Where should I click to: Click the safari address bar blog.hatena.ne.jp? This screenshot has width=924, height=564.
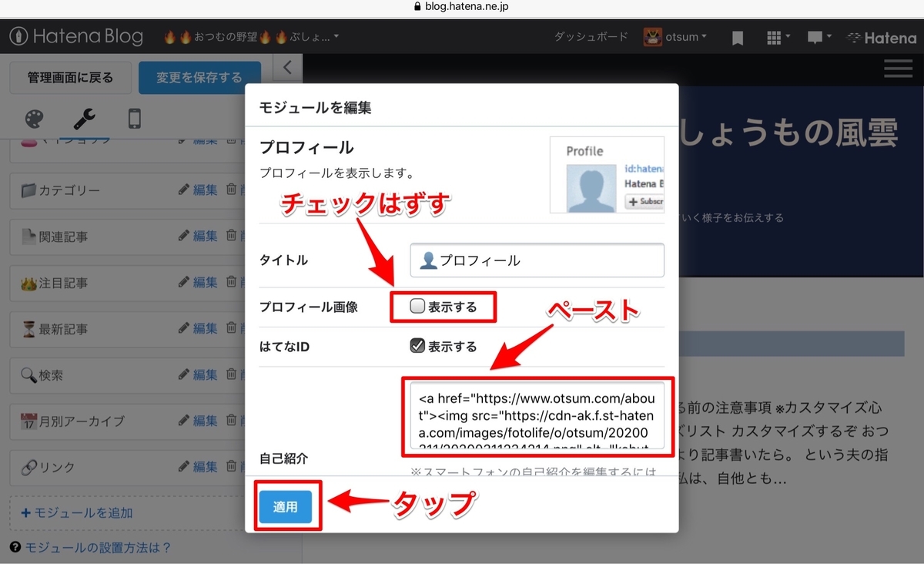tap(462, 6)
